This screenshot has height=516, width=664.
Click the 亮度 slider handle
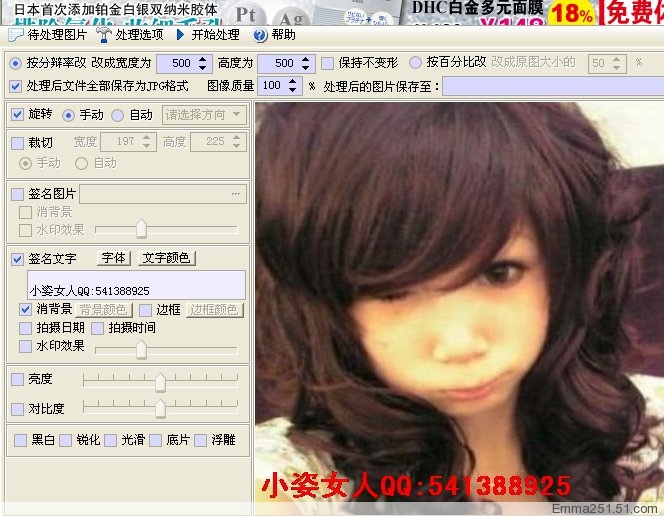tap(160, 382)
